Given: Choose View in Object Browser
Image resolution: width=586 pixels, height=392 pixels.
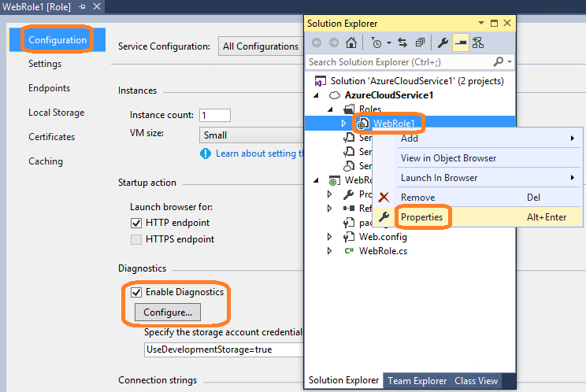Looking at the screenshot, I should tap(478, 158).
